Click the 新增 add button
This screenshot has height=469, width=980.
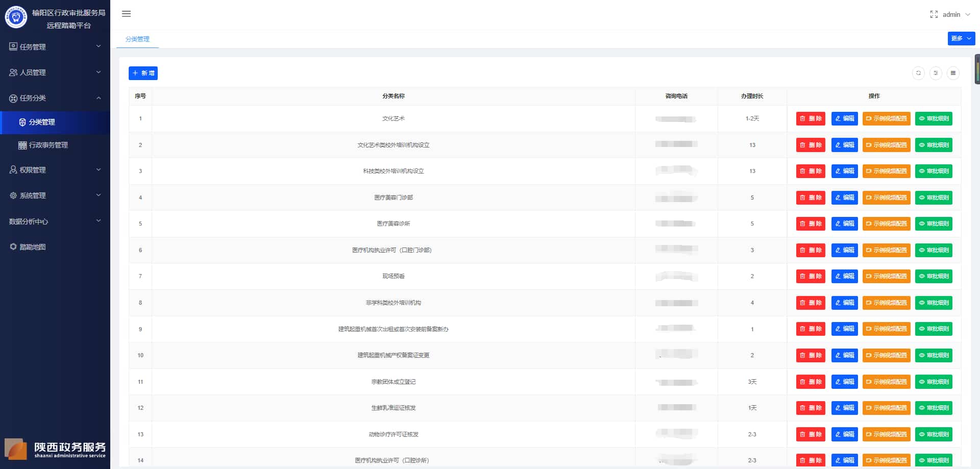(x=143, y=73)
